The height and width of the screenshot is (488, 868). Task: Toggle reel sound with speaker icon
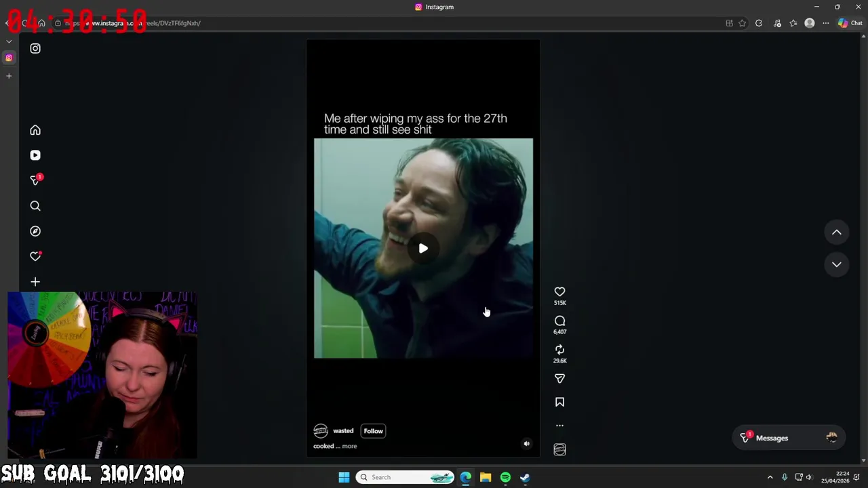tap(526, 444)
